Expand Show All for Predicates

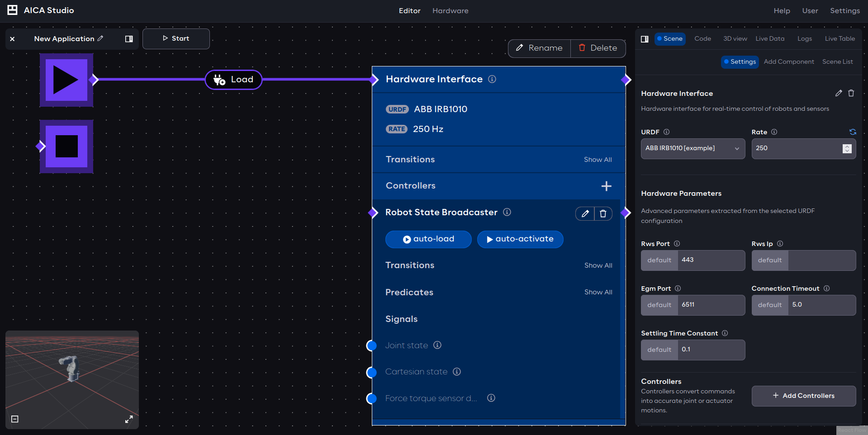(x=598, y=292)
